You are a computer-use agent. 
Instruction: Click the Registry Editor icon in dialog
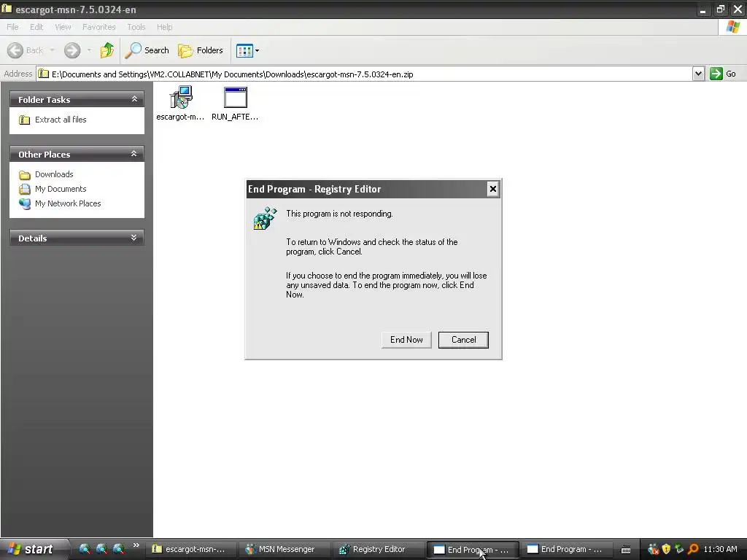[x=265, y=218]
